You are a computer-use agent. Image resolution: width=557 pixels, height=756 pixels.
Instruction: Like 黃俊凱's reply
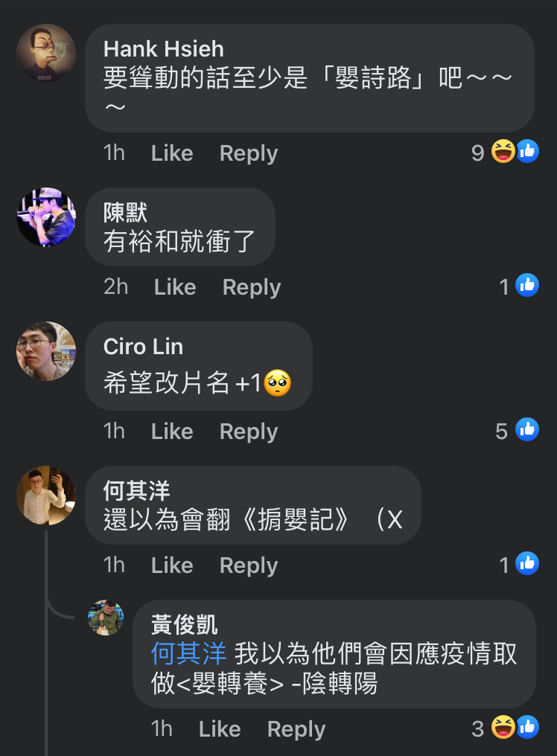point(220,729)
